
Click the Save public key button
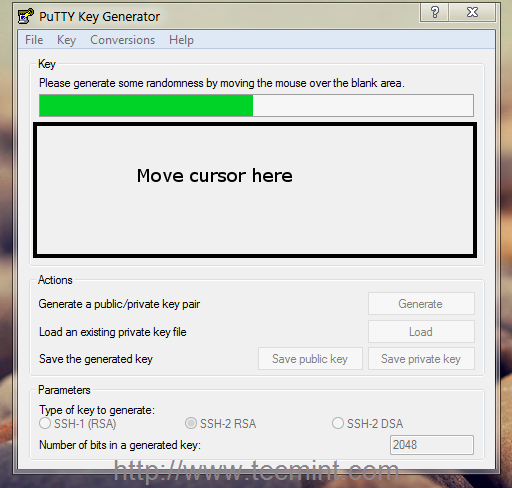(x=310, y=359)
